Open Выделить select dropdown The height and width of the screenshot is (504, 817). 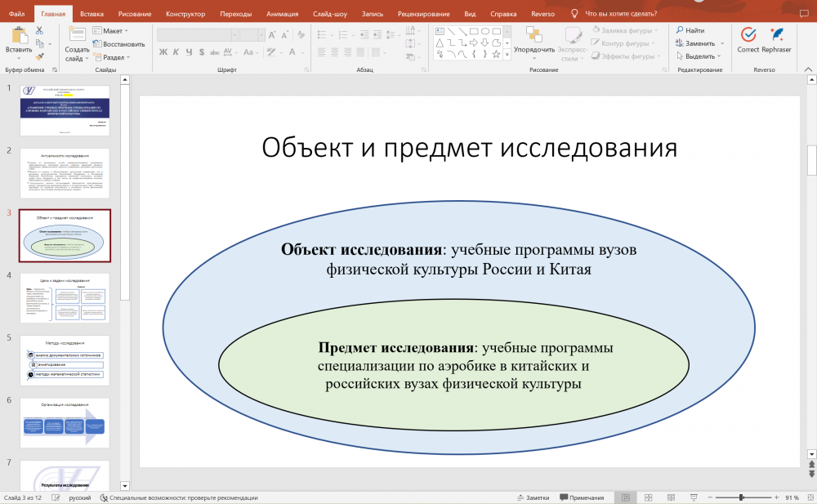click(x=699, y=56)
